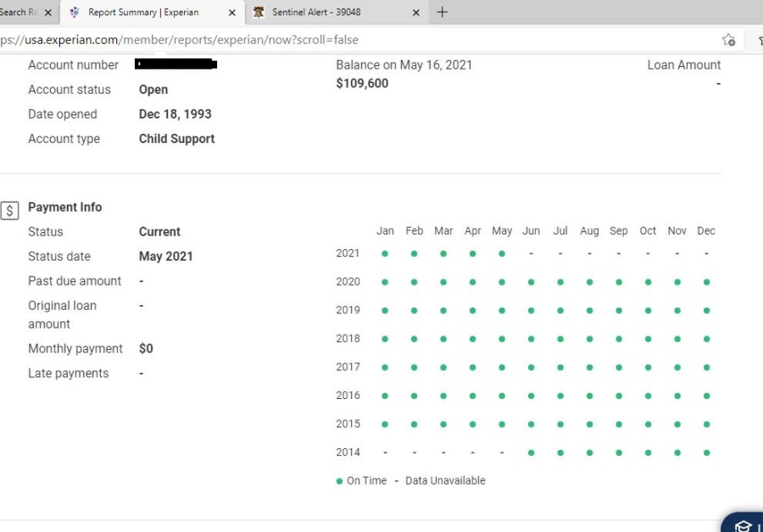This screenshot has height=532, width=763.
Task: Click the December 2020 on-time payment dot
Action: 706,282
